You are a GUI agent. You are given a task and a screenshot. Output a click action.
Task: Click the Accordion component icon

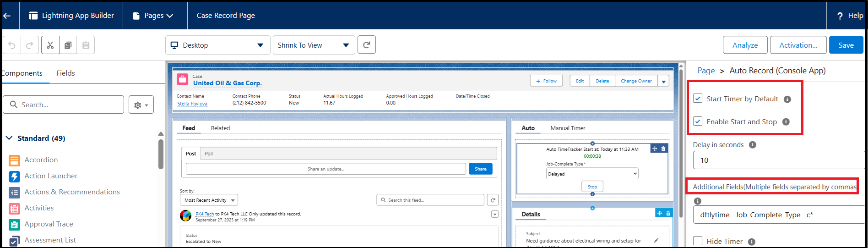(15, 160)
